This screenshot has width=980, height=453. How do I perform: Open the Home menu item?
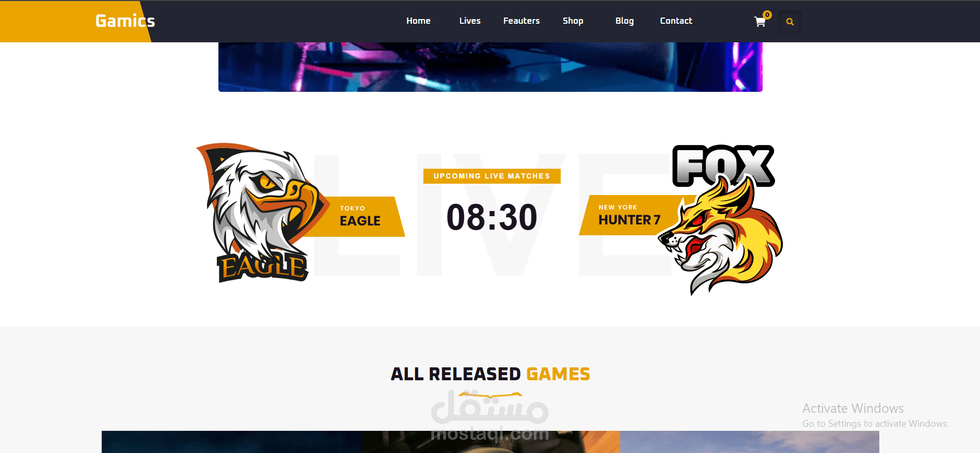pyautogui.click(x=418, y=21)
